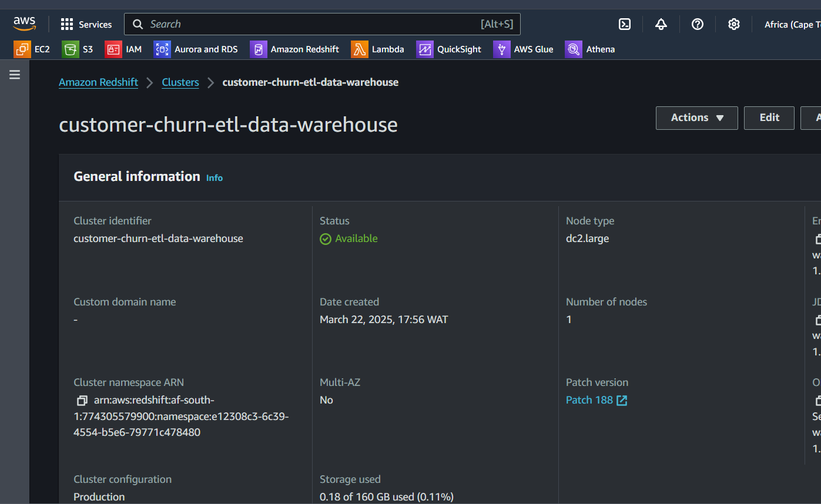
Task: Click the Athena label in the favorites bar
Action: [601, 49]
